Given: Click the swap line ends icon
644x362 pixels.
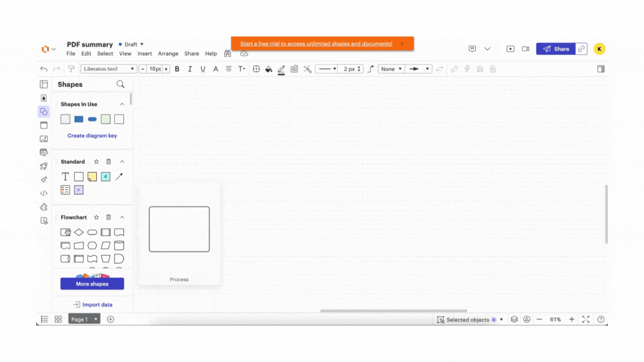Looking at the screenshot, I should (x=439, y=69).
